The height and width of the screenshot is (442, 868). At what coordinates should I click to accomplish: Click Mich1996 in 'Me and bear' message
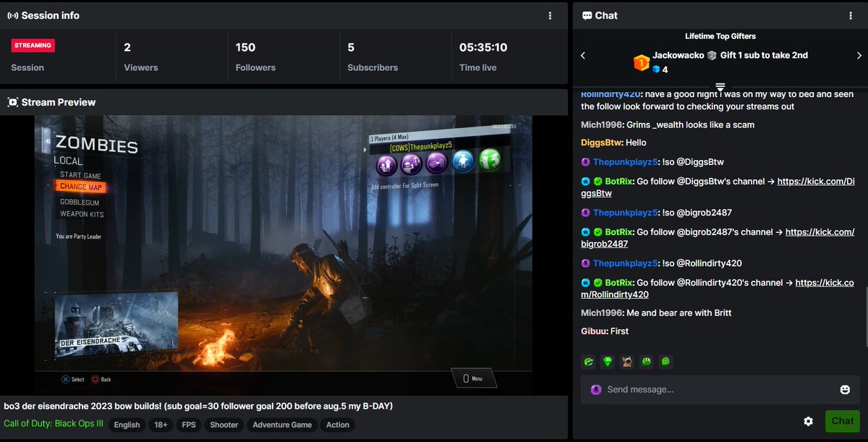tap(602, 313)
